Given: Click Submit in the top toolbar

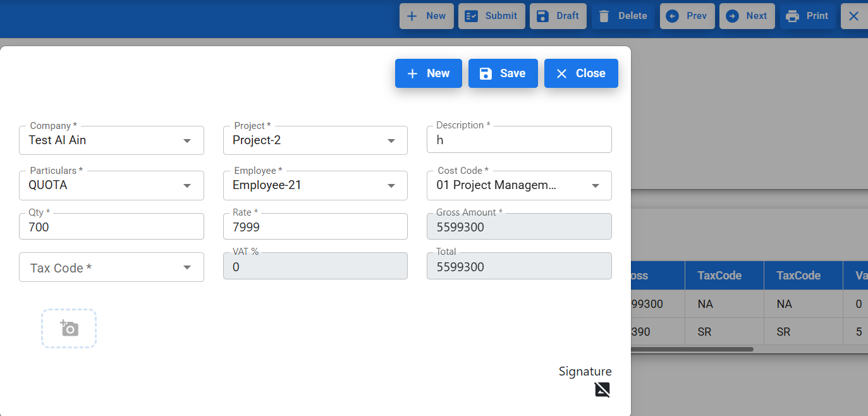Looking at the screenshot, I should pos(491,16).
